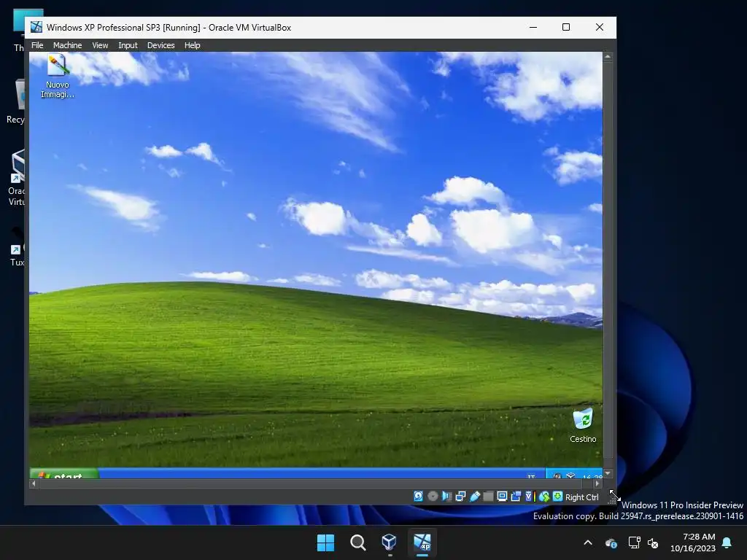Click the Right Ctrl host key label
Screen dimensions: 747x560
pos(581,497)
